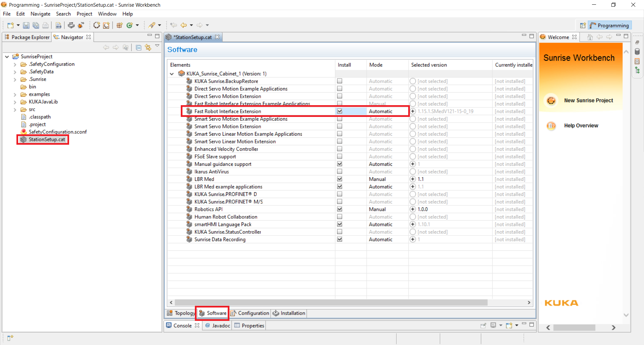The image size is (644, 345).
Task: Click the flashlight Search toolbar icon
Action: pyautogui.click(x=152, y=25)
